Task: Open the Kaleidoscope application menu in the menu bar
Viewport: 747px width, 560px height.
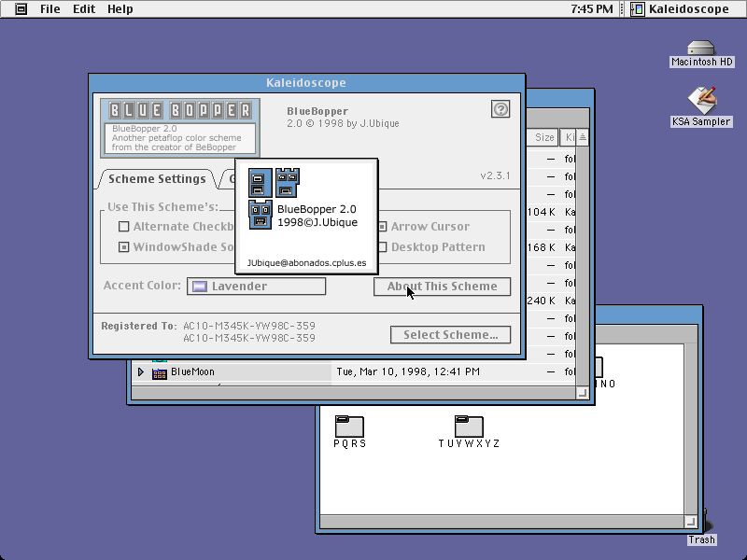Action: (680, 8)
